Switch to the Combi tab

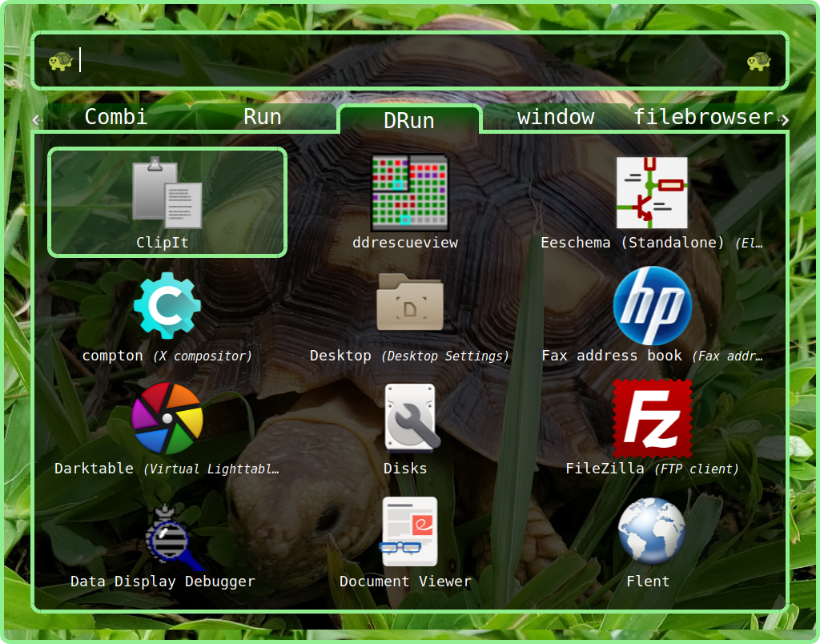click(116, 117)
